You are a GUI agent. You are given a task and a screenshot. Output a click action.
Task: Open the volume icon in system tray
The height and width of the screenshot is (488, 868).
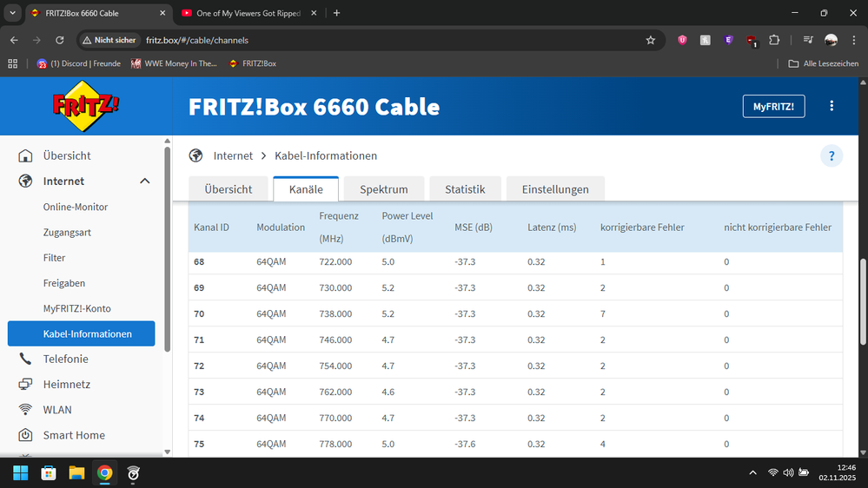coord(788,472)
